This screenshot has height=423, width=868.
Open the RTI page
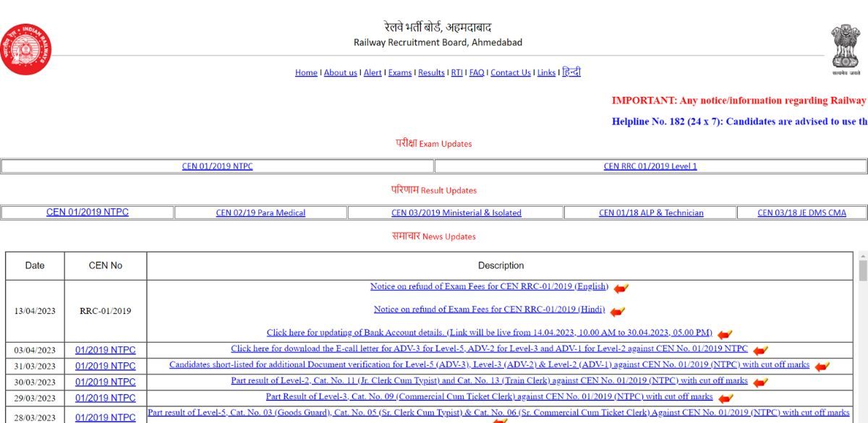(x=457, y=73)
